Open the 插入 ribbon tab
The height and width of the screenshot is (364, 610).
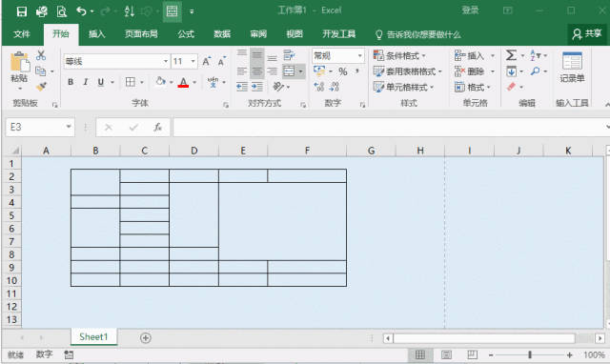click(x=96, y=34)
